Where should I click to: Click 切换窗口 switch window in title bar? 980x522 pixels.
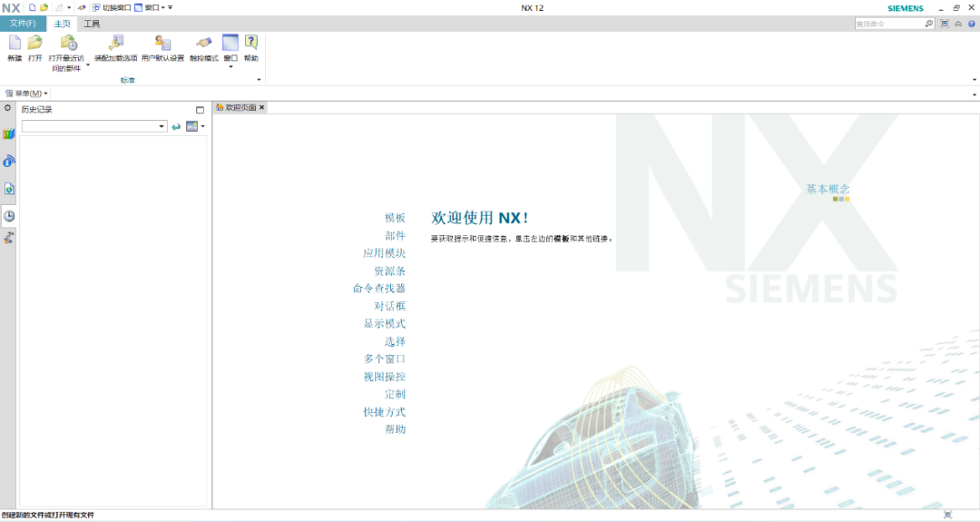click(112, 7)
